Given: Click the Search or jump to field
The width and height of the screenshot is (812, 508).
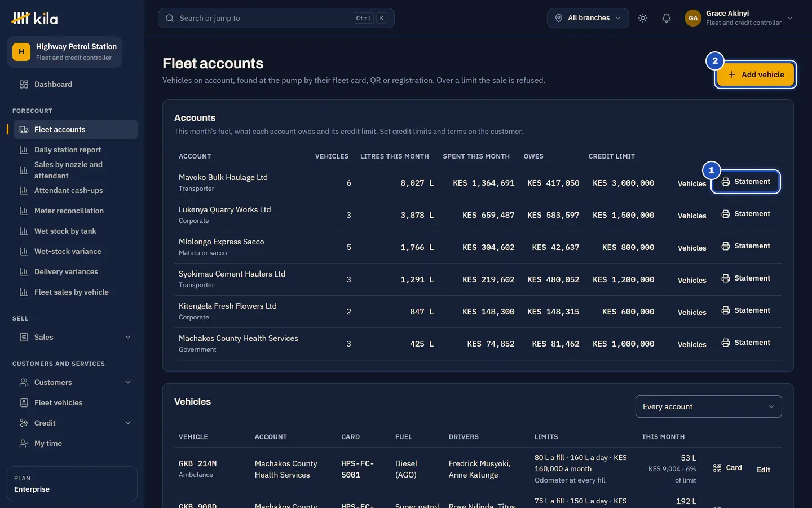Looking at the screenshot, I should point(276,18).
